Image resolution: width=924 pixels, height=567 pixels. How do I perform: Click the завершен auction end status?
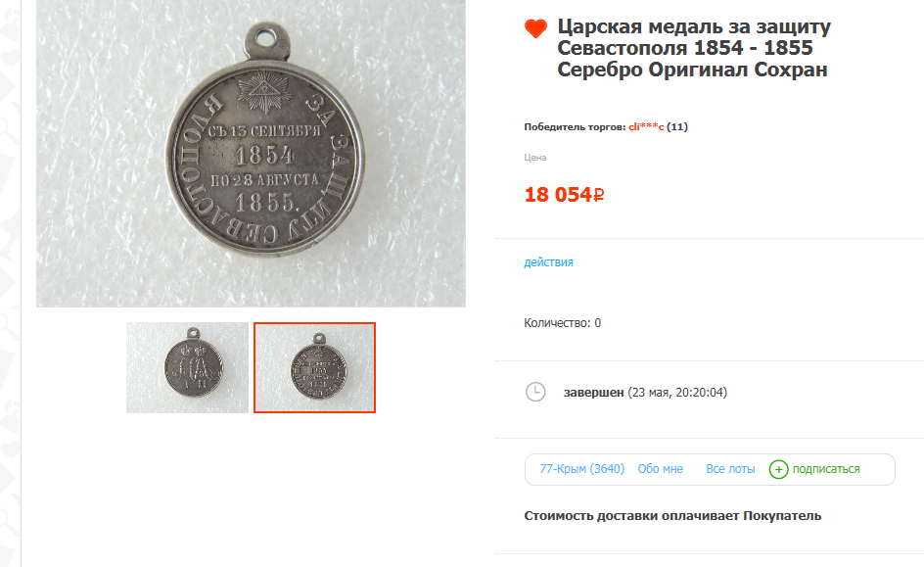tap(593, 393)
